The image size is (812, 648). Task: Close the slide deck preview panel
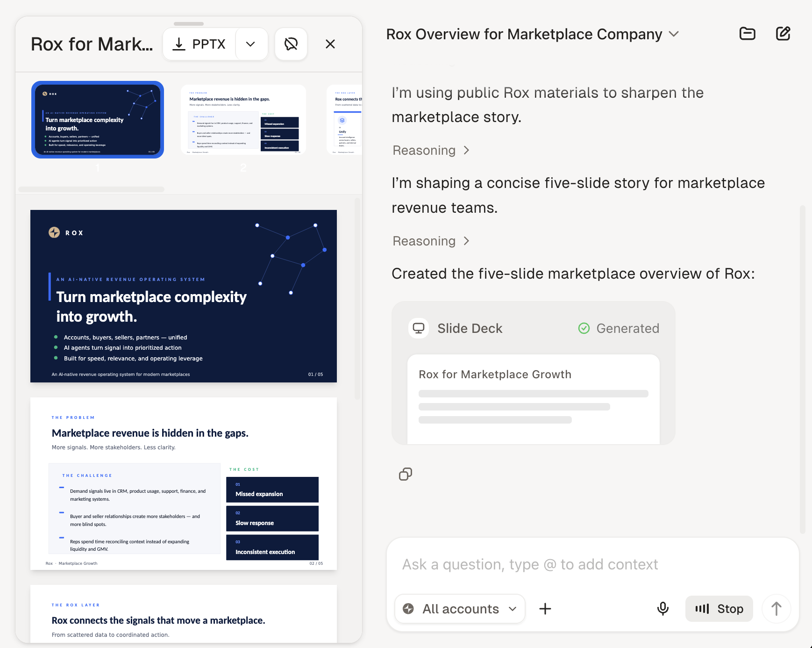330,44
